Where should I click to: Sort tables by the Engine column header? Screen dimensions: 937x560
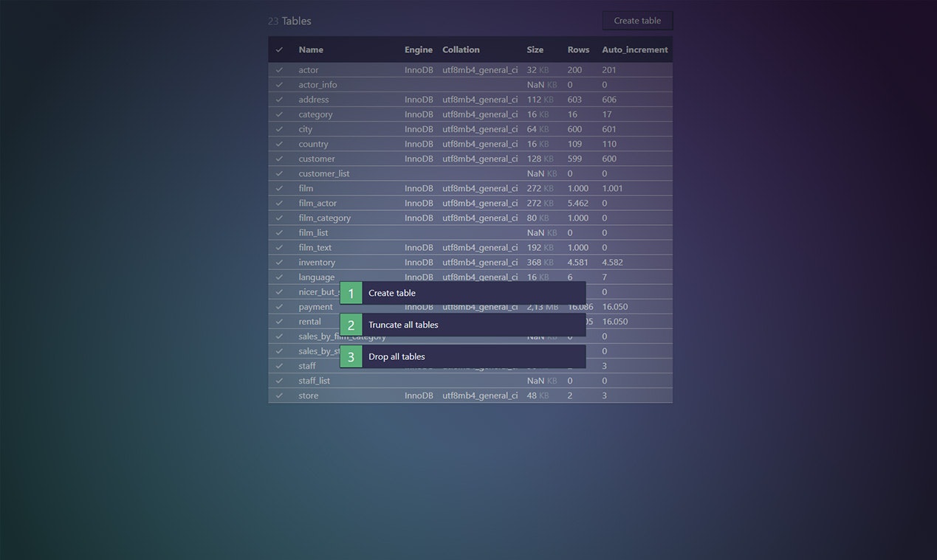pyautogui.click(x=419, y=49)
